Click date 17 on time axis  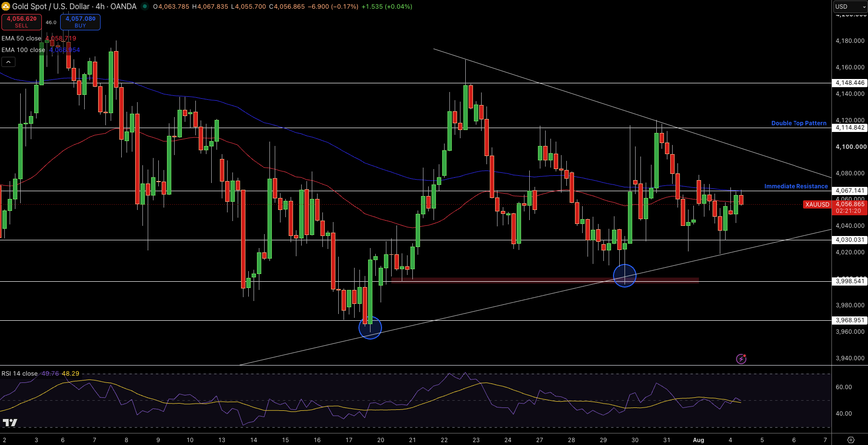[349, 440]
